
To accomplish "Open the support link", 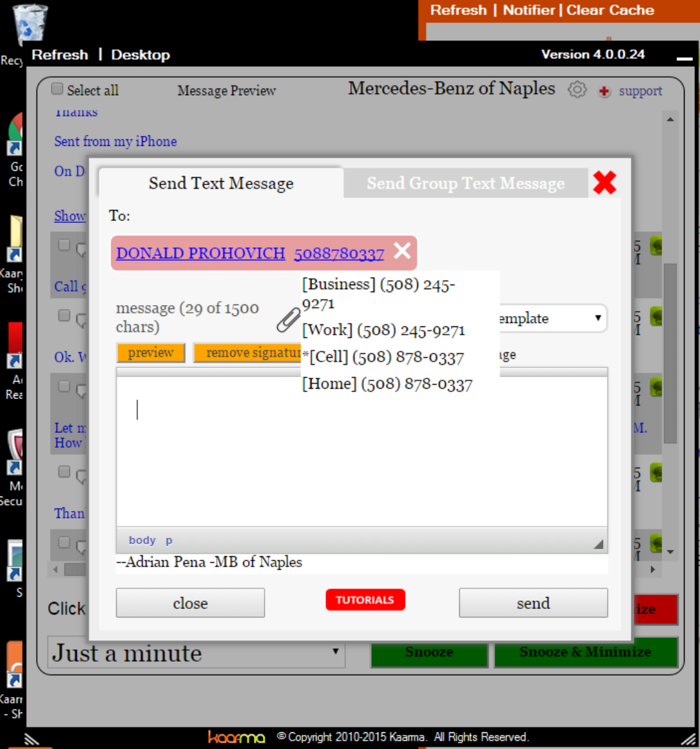I will point(640,91).
